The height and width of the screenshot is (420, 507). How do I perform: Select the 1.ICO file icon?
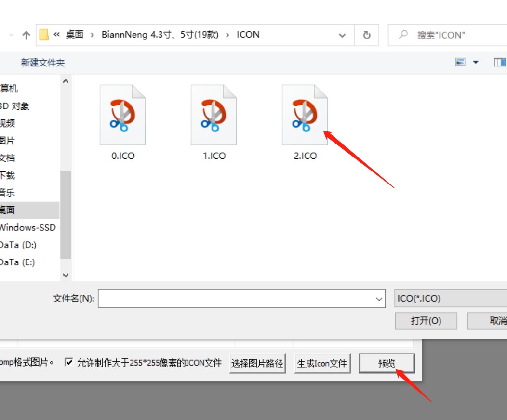[x=213, y=115]
